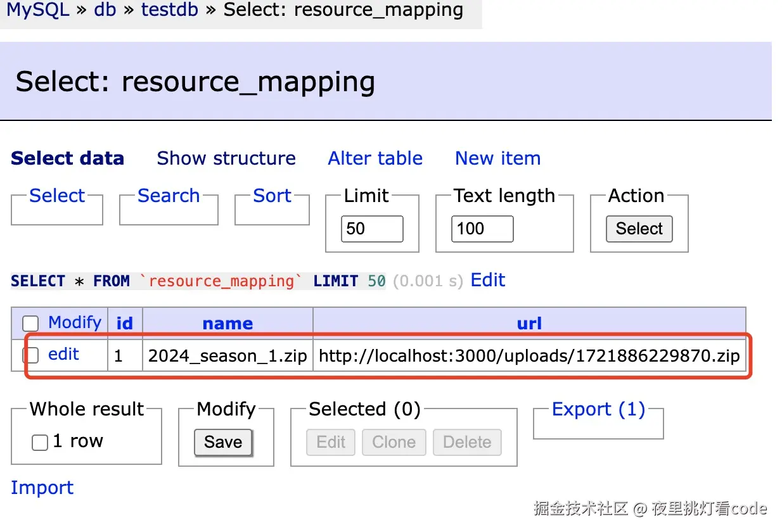The height and width of the screenshot is (532, 782).
Task: Focus the Text length input showing 100
Action: (482, 229)
